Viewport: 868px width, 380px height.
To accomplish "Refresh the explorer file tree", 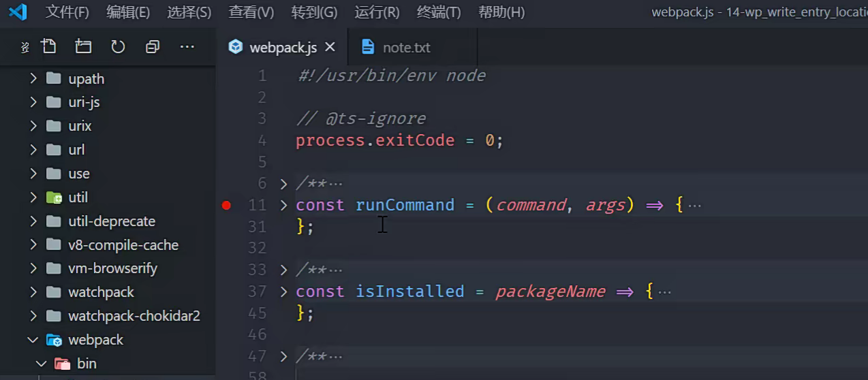I will [118, 46].
